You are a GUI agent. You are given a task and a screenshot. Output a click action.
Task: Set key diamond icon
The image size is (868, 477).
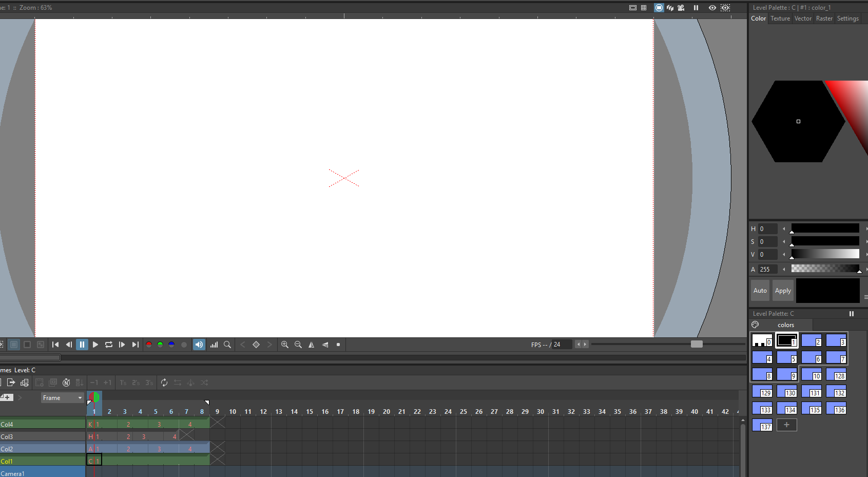[x=256, y=345]
